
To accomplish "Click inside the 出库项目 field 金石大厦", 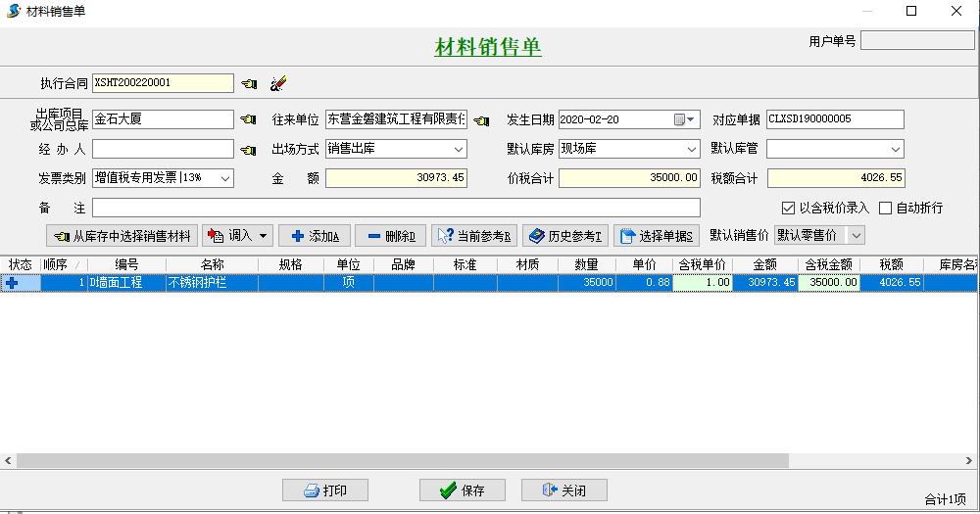I will (x=163, y=119).
